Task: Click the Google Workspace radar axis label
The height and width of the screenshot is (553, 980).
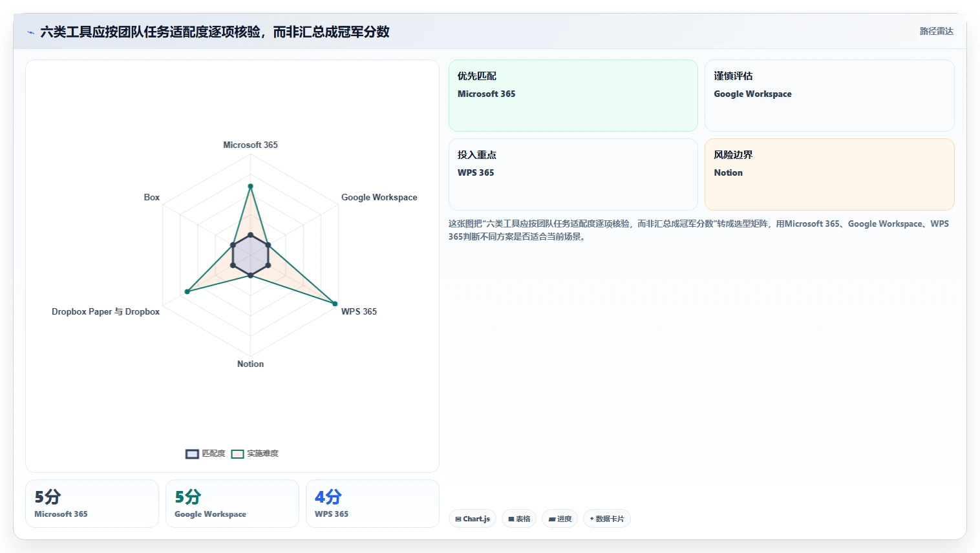Action: coord(379,197)
